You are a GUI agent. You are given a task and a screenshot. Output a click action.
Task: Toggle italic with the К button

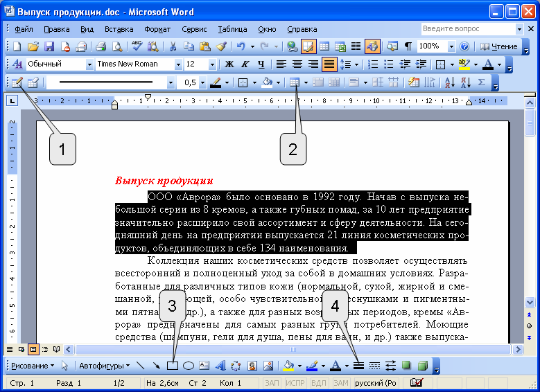coord(245,64)
